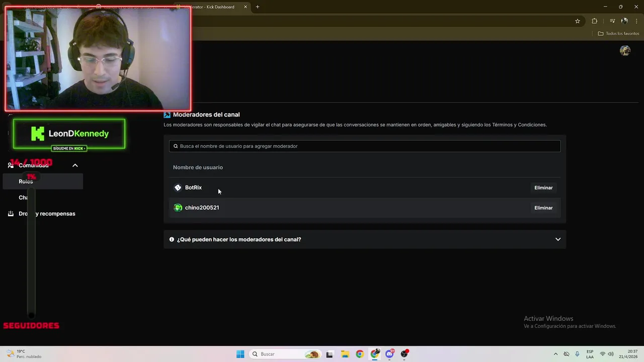644x362 pixels.
Task: Open Todos los favoritos bookmarks folder
Action: click(x=618, y=34)
